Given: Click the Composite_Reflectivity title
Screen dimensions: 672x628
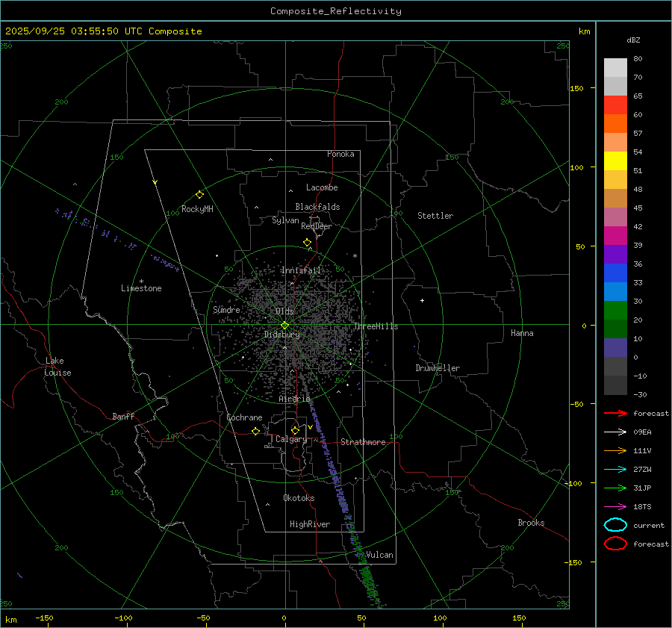Looking at the screenshot, I should pos(335,11).
